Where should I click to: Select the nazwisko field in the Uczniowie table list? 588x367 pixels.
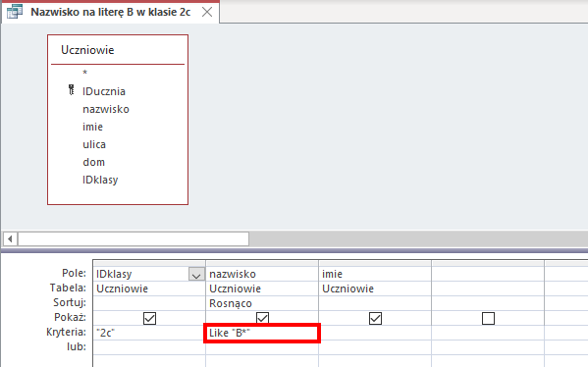106,109
